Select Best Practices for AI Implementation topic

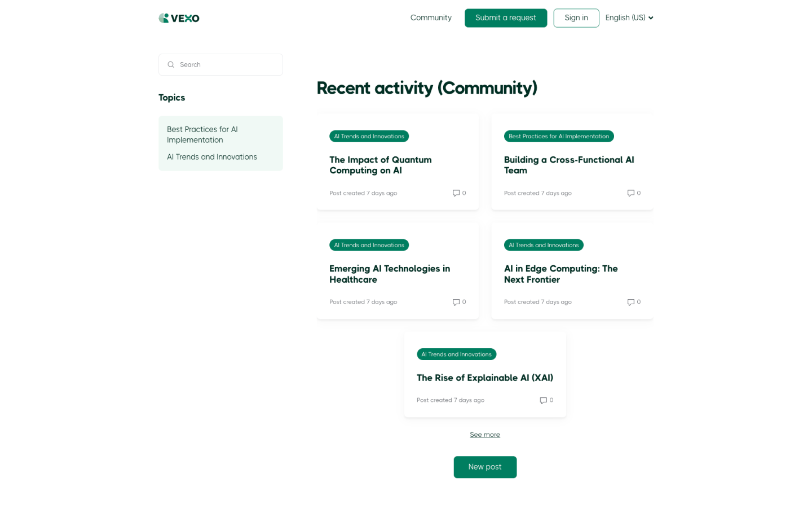click(202, 134)
